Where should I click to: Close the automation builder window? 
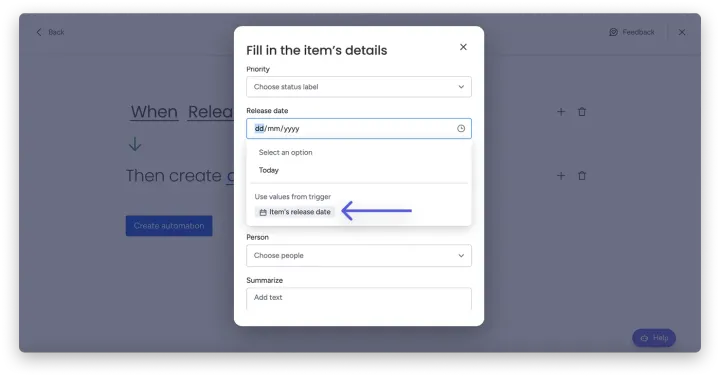point(682,32)
